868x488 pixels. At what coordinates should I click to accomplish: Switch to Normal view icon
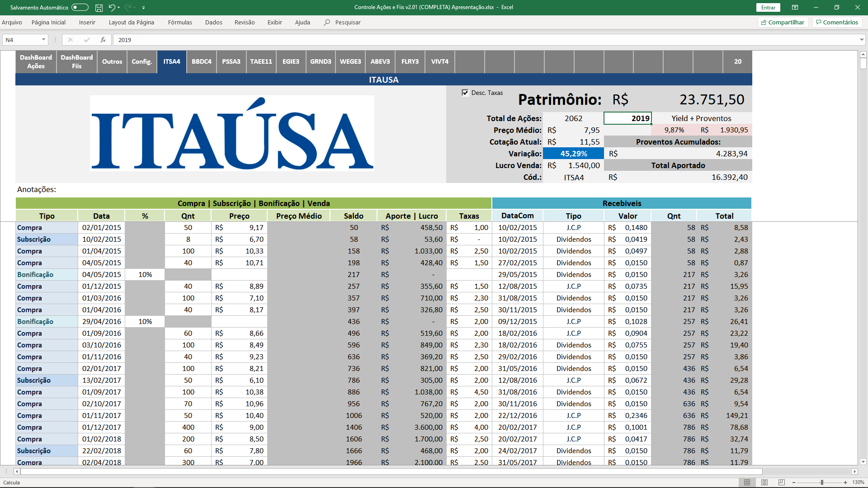[747, 483]
